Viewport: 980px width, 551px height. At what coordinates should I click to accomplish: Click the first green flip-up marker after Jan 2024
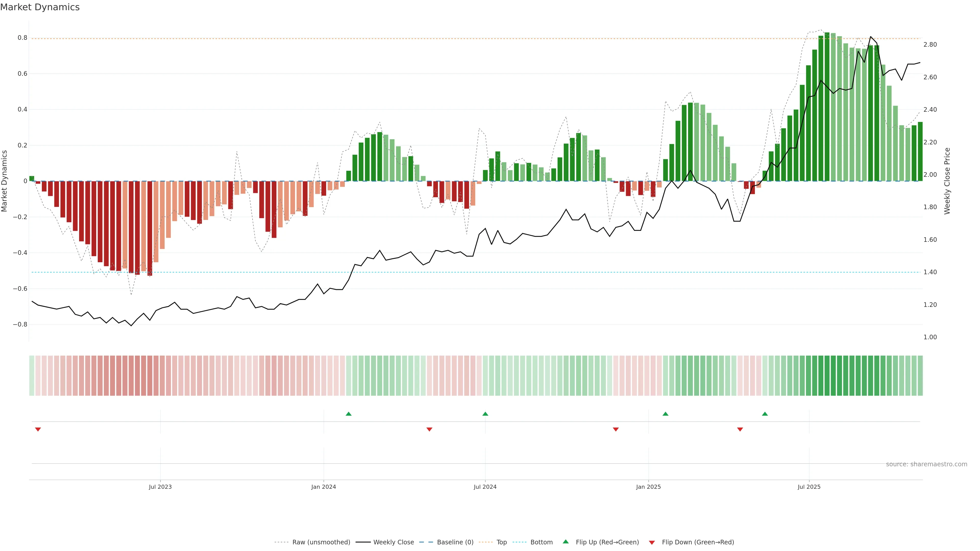tap(348, 414)
